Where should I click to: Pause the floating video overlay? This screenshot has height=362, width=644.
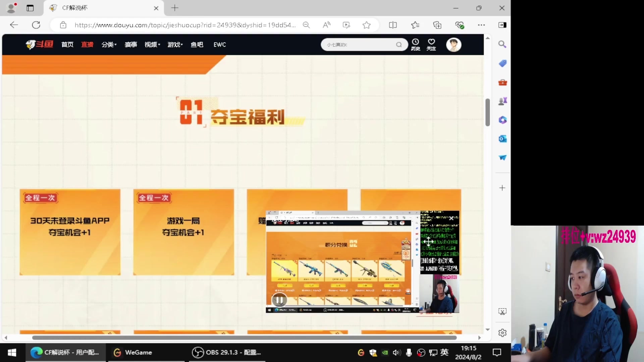point(279,300)
